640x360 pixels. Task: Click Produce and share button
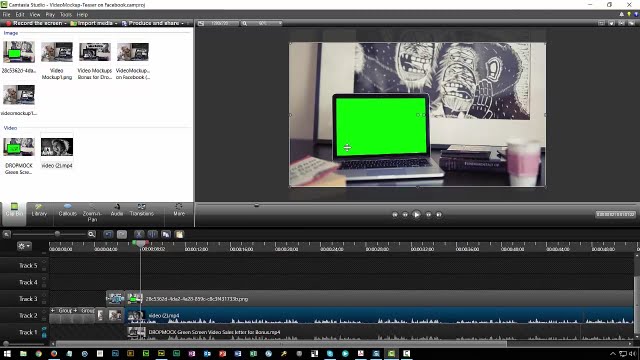coord(151,23)
